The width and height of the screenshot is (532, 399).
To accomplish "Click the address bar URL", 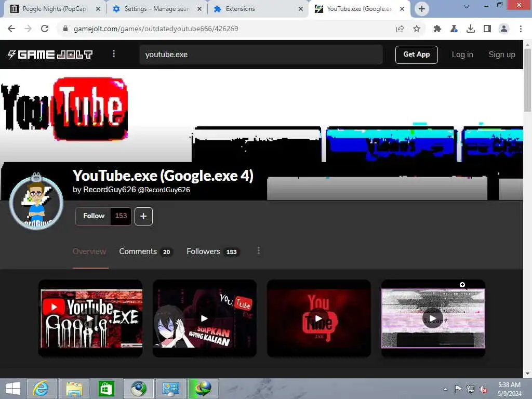I will pos(156,29).
